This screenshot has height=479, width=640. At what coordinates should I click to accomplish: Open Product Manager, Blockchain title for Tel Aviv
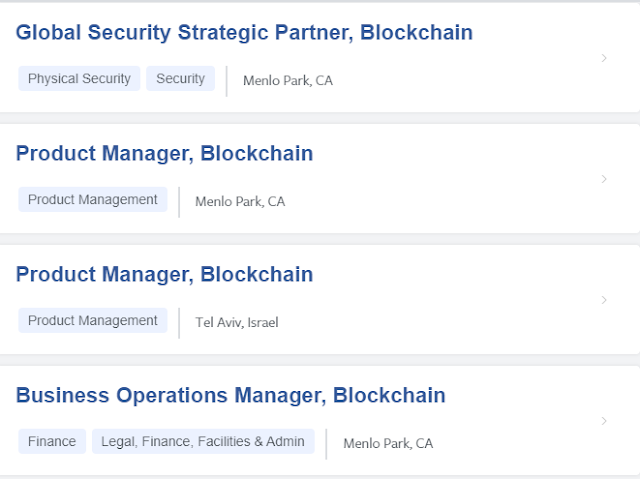click(x=164, y=275)
